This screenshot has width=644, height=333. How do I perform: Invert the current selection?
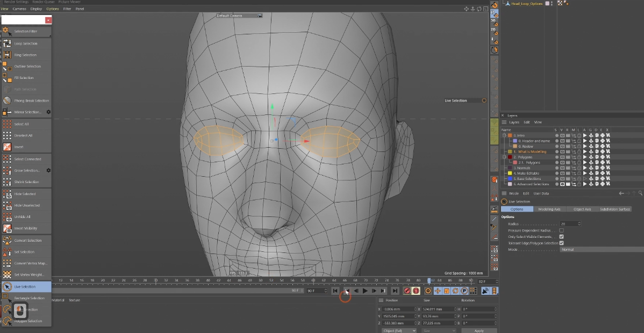click(26, 147)
